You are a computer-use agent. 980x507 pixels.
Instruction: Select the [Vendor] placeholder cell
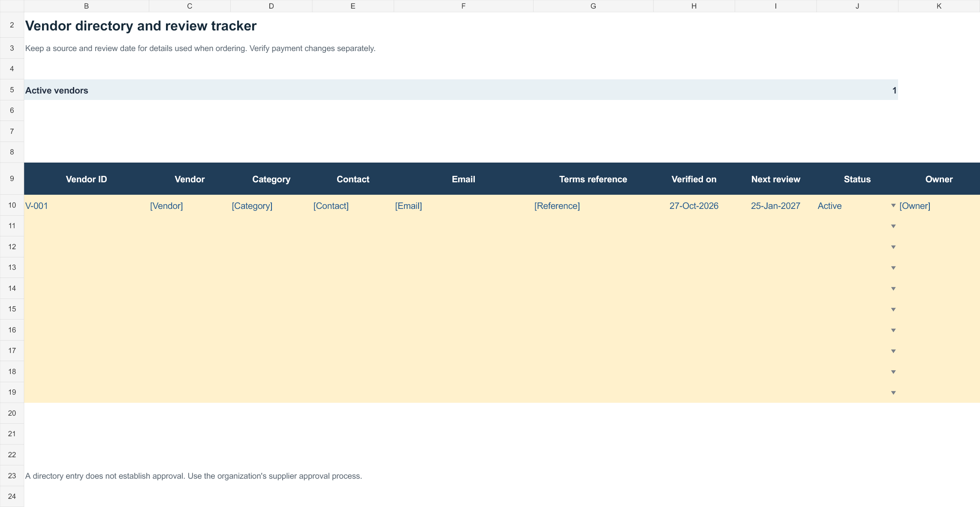190,205
